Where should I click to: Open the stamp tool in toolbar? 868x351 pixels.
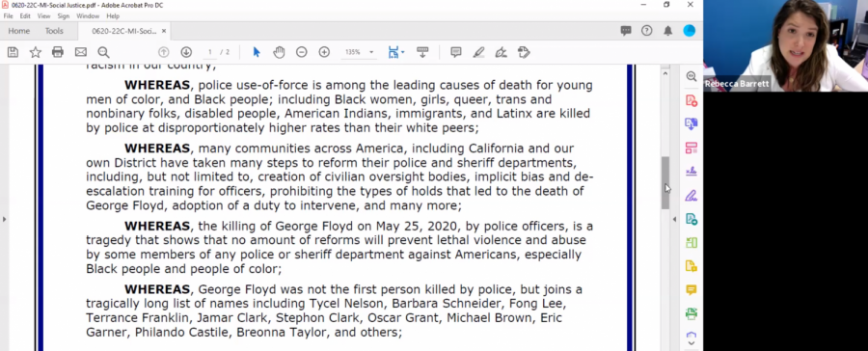tap(524, 53)
